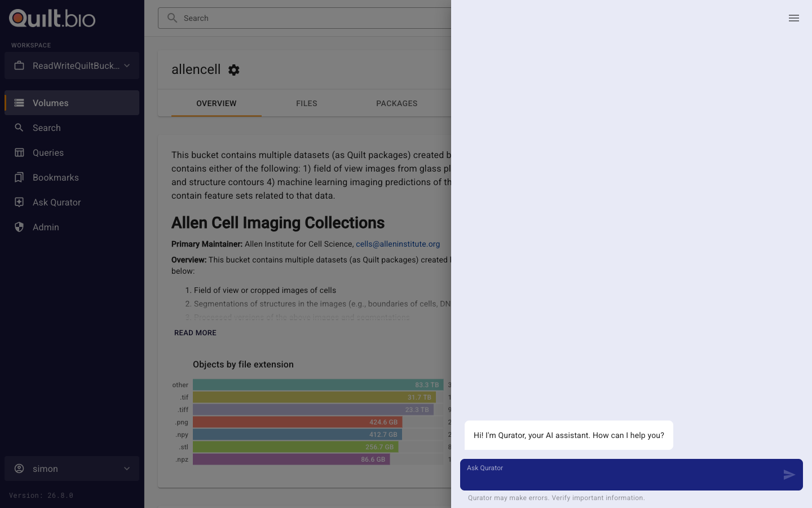The image size is (812, 508).
Task: Click the 'Version: 26.8.0' text
Action: [x=41, y=496]
